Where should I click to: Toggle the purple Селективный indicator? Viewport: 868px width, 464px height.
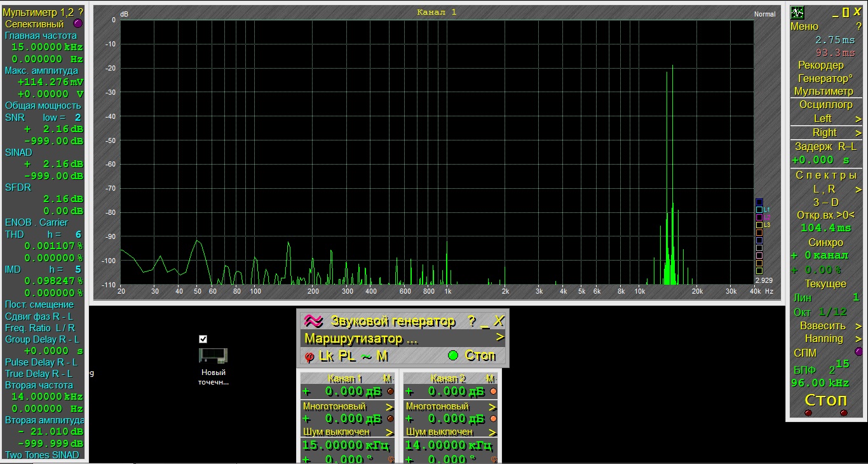click(78, 24)
